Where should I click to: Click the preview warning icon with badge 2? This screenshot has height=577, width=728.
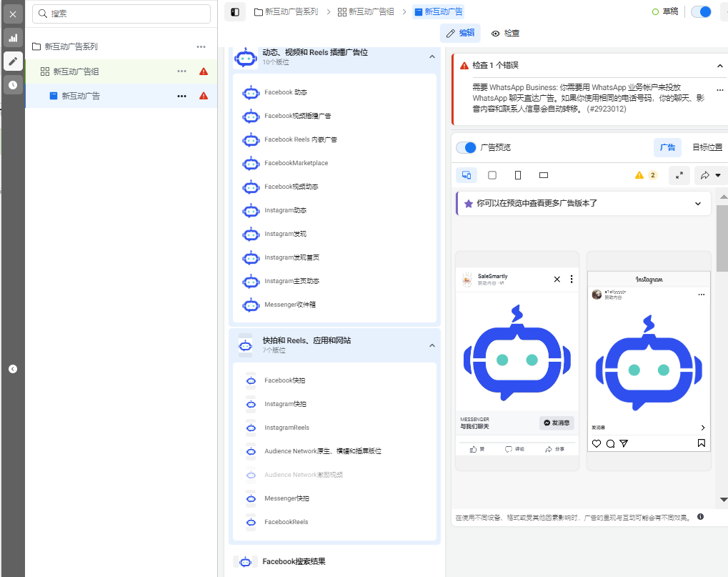(x=645, y=175)
